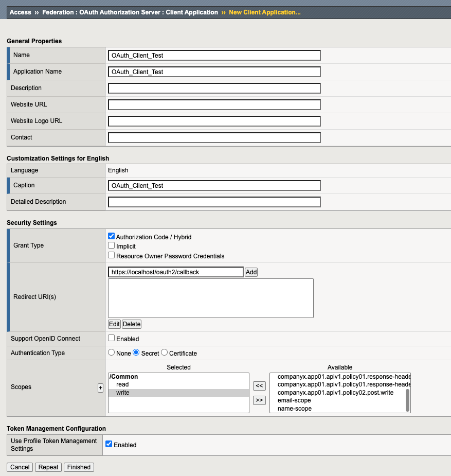Image resolution: width=451 pixels, height=476 pixels.
Task: Uncheck Authorization Code / Hybrid grant type
Action: click(112, 236)
